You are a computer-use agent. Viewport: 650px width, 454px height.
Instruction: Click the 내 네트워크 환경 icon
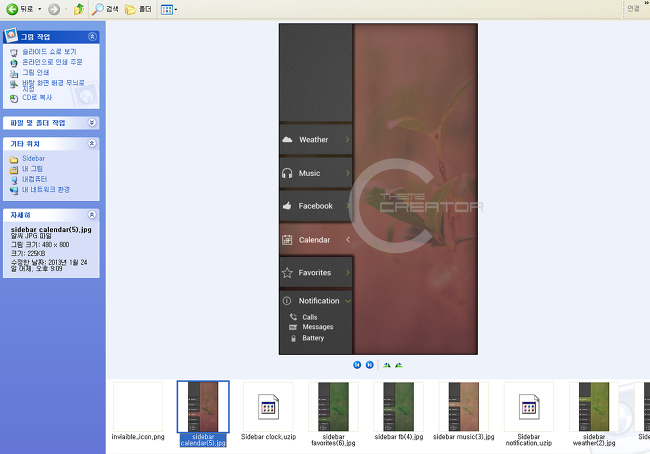coord(14,190)
